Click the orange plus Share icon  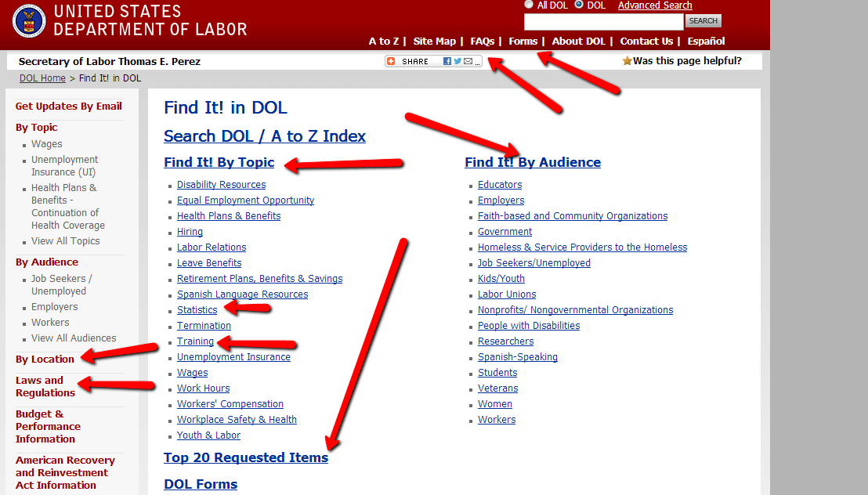click(392, 61)
